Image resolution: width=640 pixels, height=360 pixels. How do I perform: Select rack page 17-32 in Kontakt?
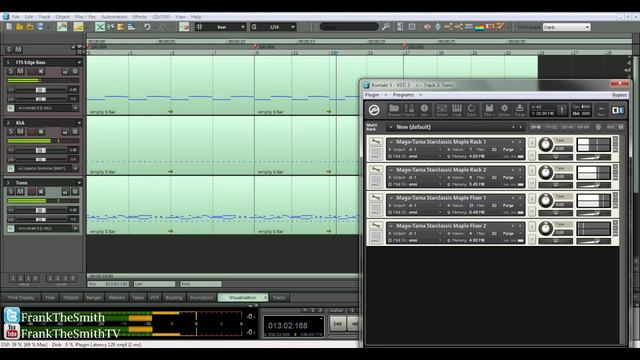pos(551,127)
